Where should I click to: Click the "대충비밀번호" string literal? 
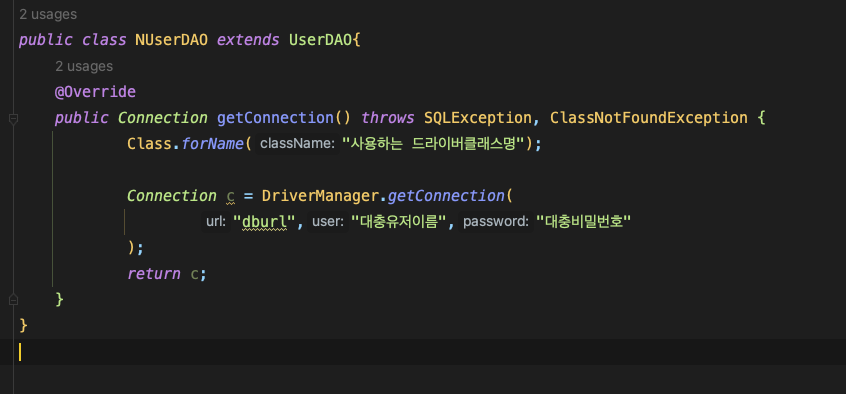[583, 221]
